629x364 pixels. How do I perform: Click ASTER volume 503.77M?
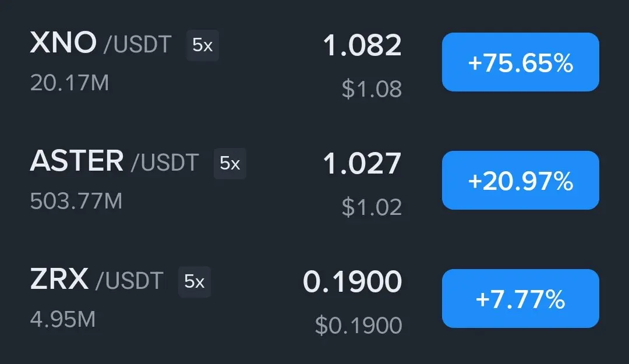point(76,201)
